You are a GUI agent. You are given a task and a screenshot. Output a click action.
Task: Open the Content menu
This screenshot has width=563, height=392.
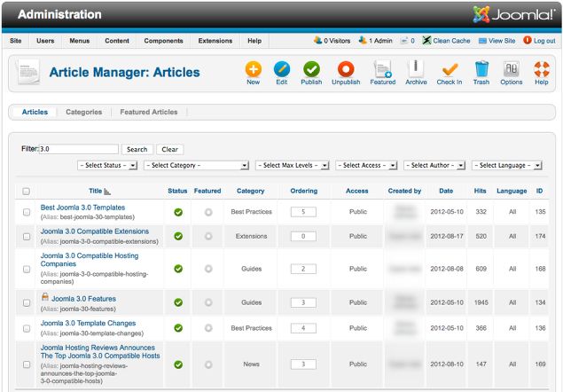coord(117,41)
